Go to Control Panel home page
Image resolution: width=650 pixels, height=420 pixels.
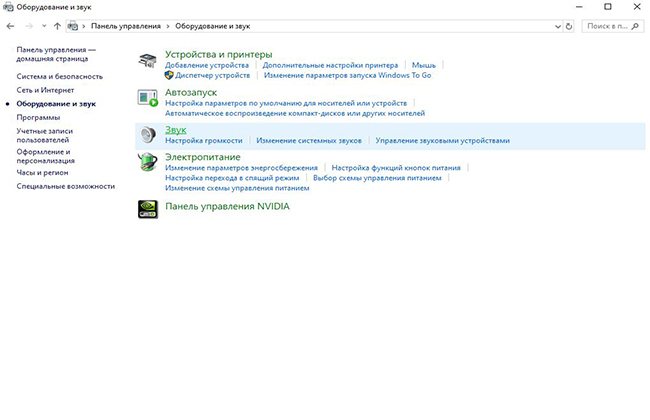tap(56, 54)
